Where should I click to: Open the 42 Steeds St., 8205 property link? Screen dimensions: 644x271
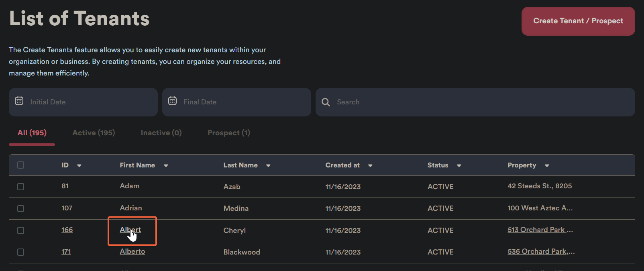tap(539, 186)
